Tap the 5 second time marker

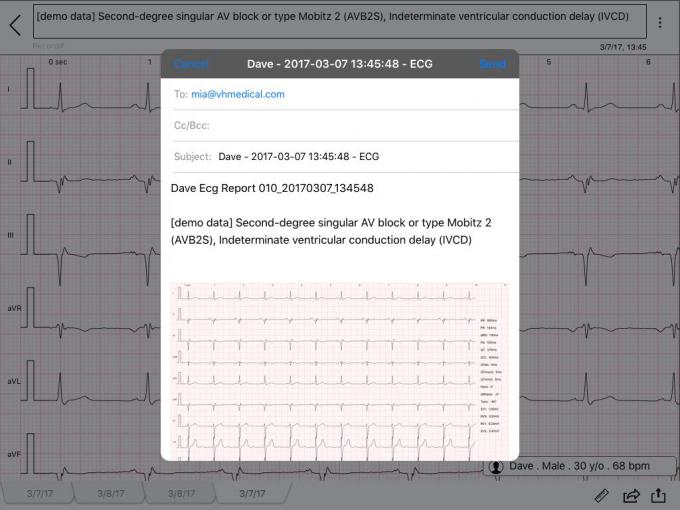click(549, 62)
